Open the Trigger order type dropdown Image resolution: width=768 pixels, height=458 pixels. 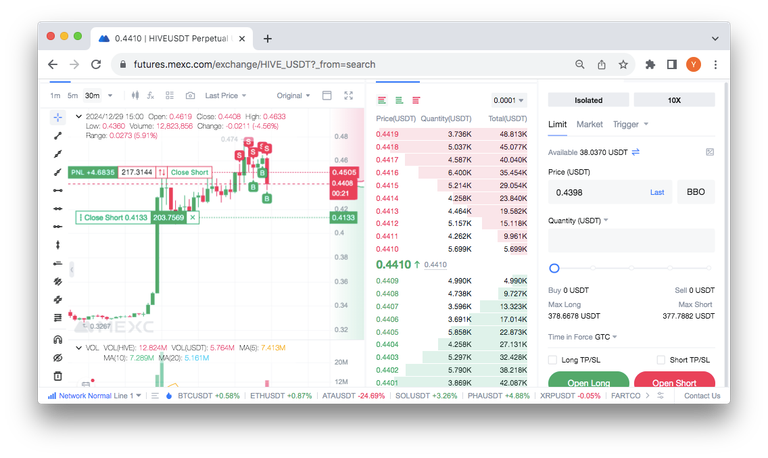tap(631, 124)
